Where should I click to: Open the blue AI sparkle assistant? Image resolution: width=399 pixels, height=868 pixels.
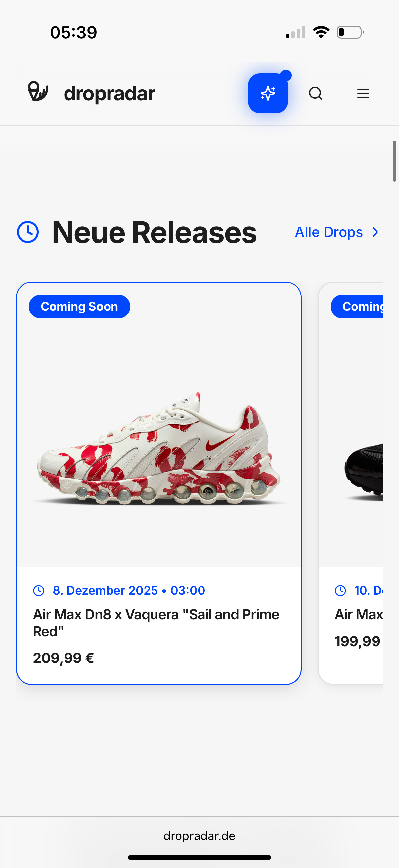[268, 93]
